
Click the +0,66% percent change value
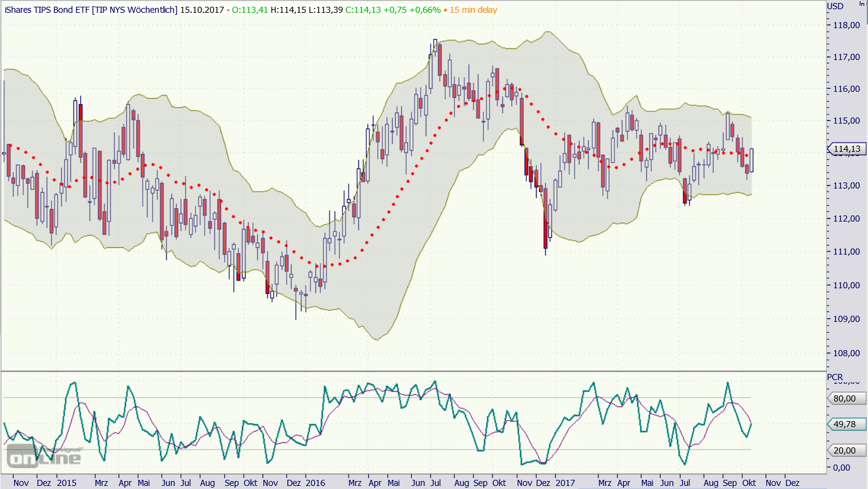[x=425, y=10]
